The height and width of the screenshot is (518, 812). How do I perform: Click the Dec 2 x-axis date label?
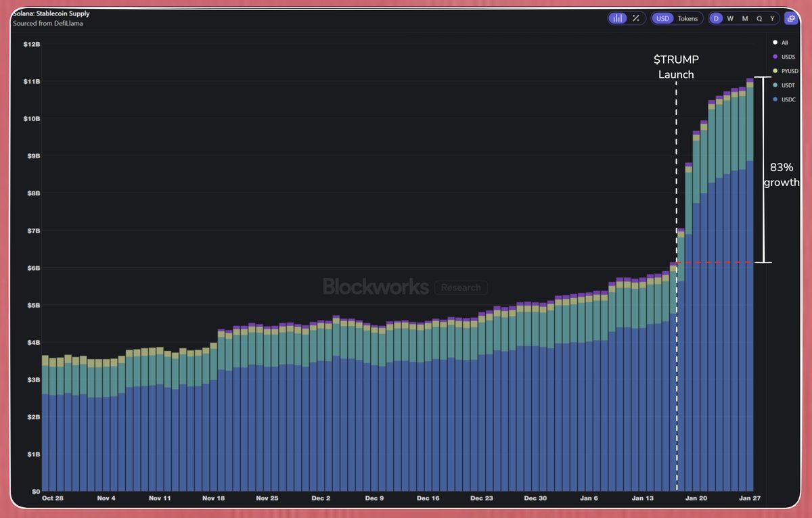(319, 498)
